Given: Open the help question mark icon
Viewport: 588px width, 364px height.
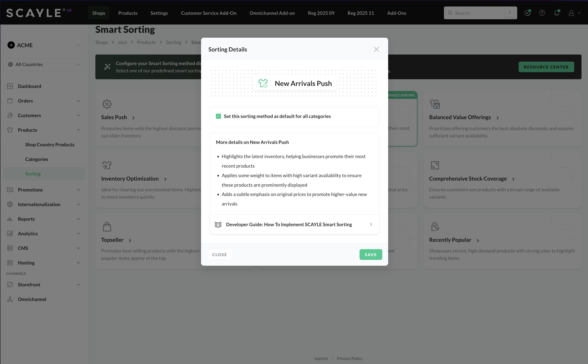Looking at the screenshot, I should click(542, 13).
